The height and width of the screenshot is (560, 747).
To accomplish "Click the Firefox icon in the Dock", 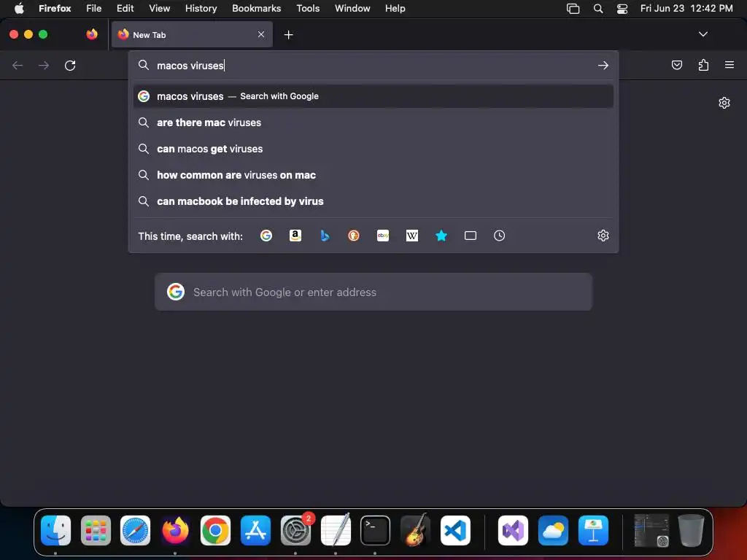I will pyautogui.click(x=175, y=530).
